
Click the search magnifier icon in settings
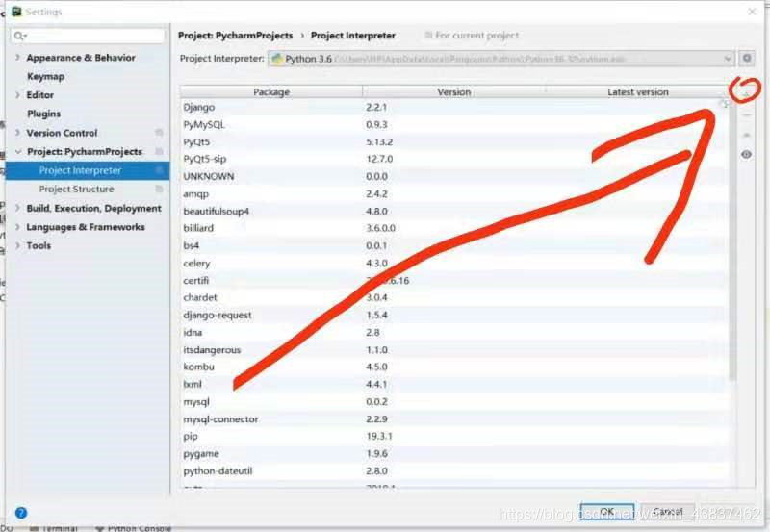pos(20,36)
